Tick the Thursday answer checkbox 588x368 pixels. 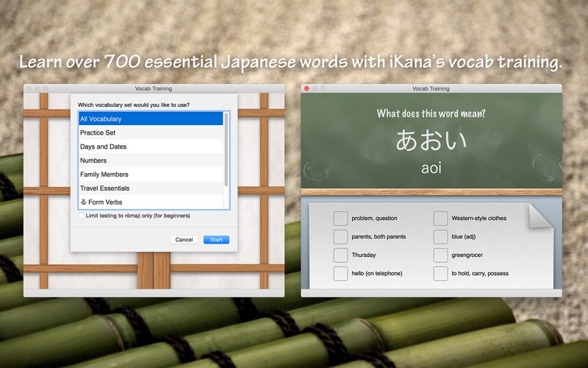(x=340, y=255)
